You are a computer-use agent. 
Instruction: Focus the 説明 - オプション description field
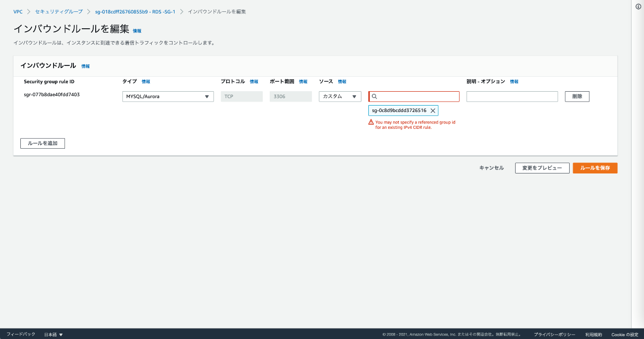512,97
